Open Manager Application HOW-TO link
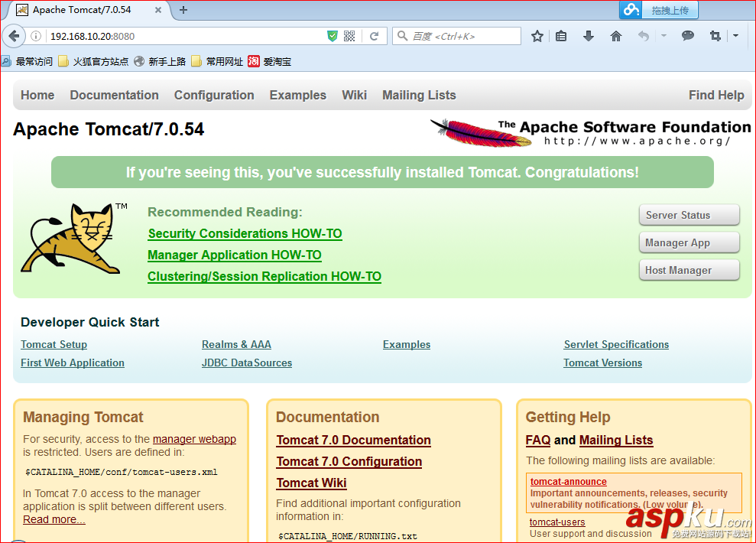 click(235, 255)
